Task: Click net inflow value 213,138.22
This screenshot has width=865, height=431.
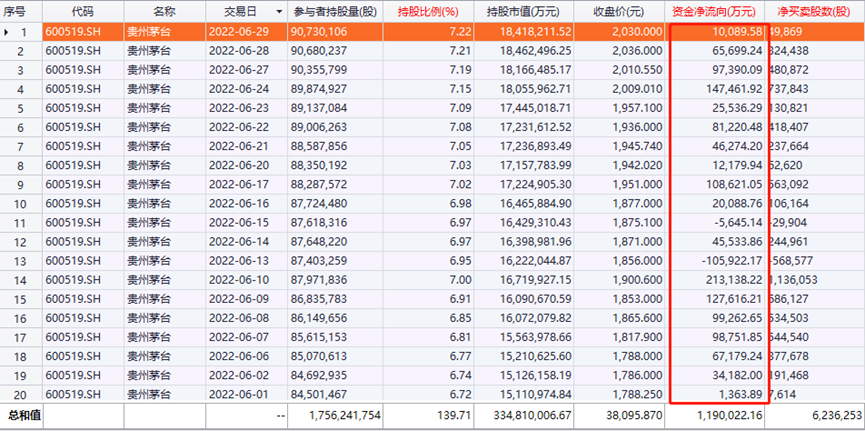Action: [734, 280]
